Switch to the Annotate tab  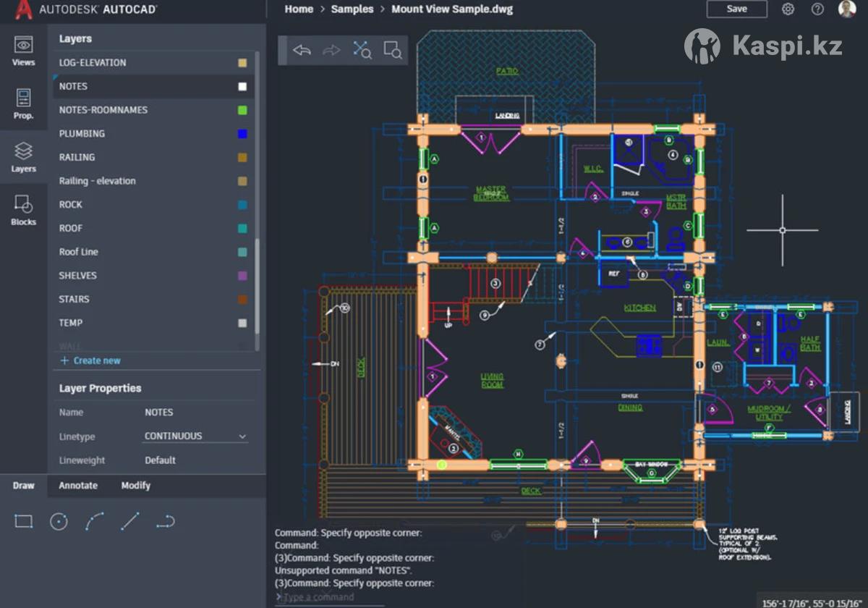coord(78,486)
